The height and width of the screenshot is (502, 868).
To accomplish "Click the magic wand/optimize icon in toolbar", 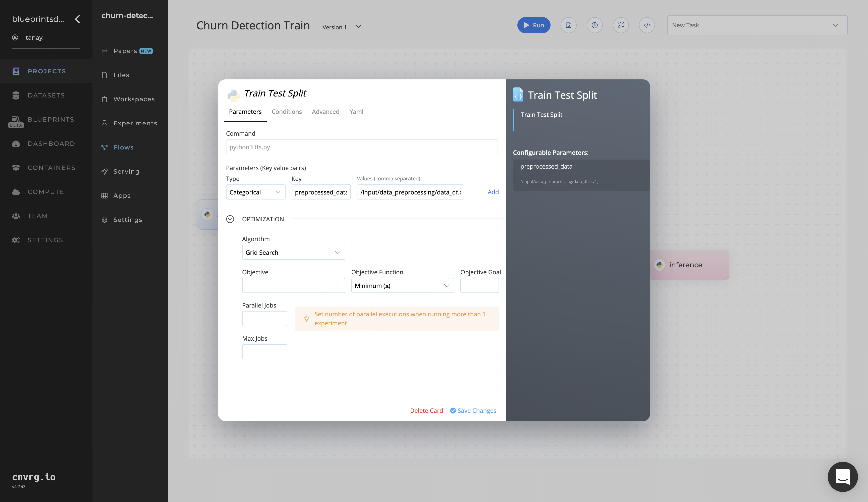I will click(x=621, y=25).
